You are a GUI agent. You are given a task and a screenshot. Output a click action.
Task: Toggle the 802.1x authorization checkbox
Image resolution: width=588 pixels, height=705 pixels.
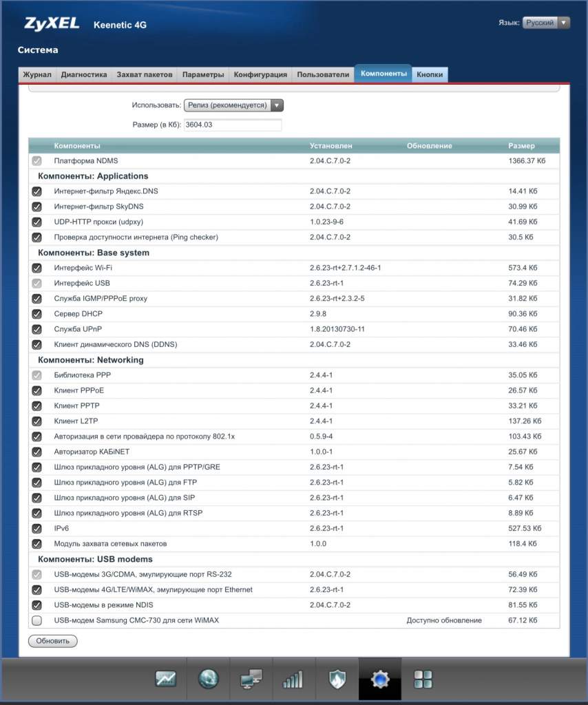(x=37, y=436)
